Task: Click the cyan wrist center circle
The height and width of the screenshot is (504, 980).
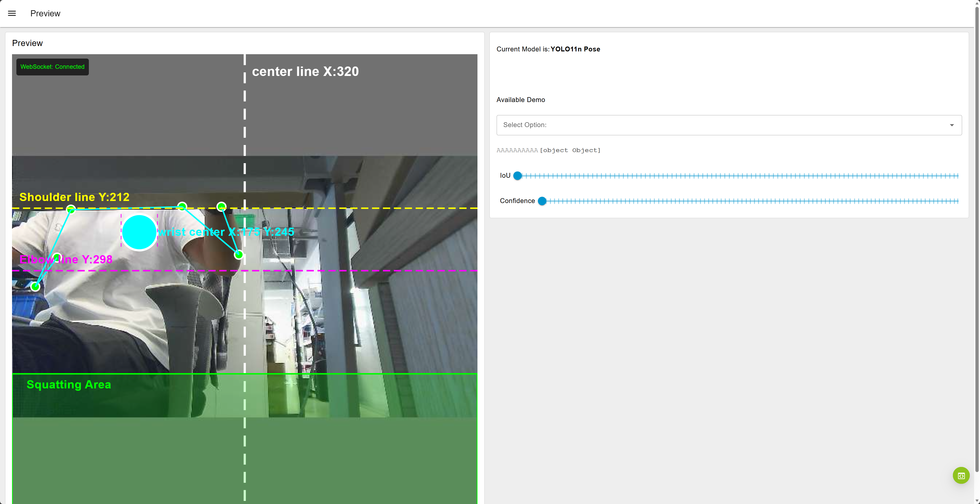Action: (x=139, y=232)
